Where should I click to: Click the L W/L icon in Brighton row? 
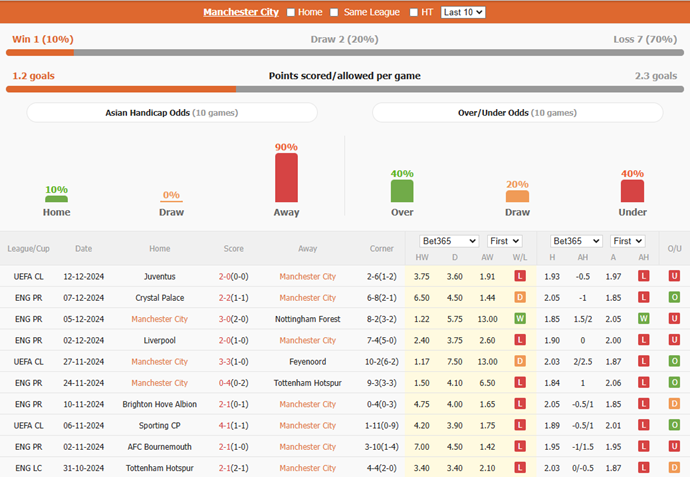(520, 404)
